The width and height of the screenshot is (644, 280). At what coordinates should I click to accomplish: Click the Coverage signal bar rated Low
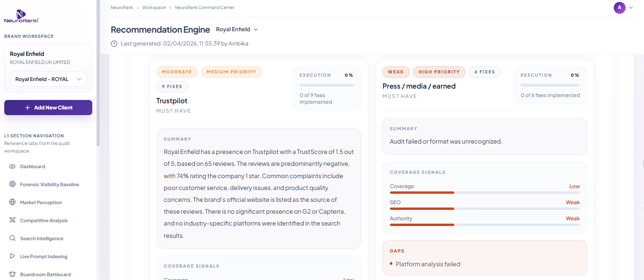pyautogui.click(x=485, y=193)
